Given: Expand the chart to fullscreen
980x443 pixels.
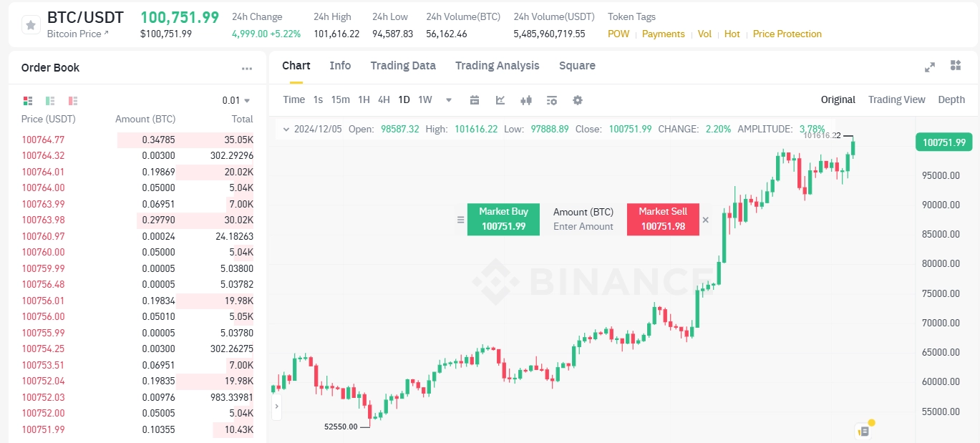Looking at the screenshot, I should [929, 67].
